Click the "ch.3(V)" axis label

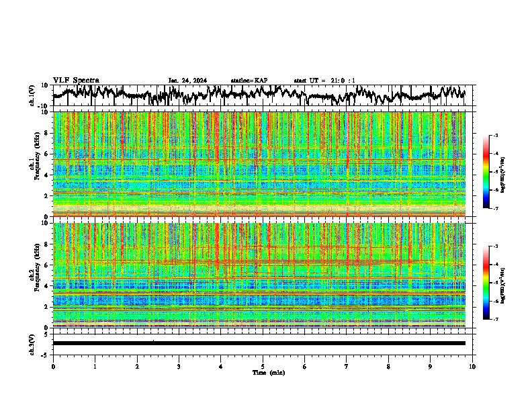(x=32, y=345)
